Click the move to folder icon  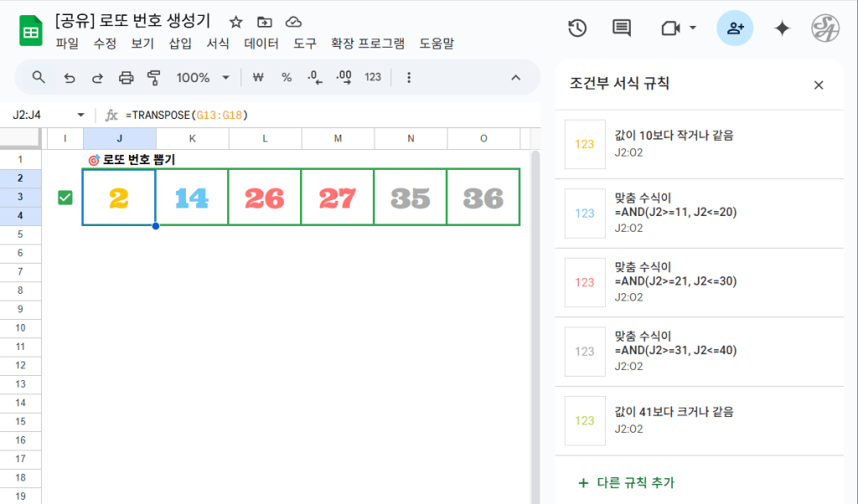coord(265,22)
